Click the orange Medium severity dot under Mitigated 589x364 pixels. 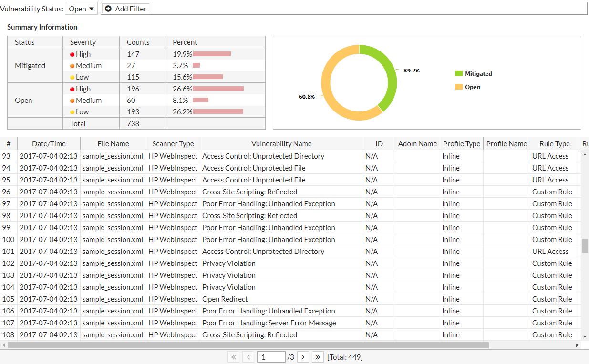73,65
